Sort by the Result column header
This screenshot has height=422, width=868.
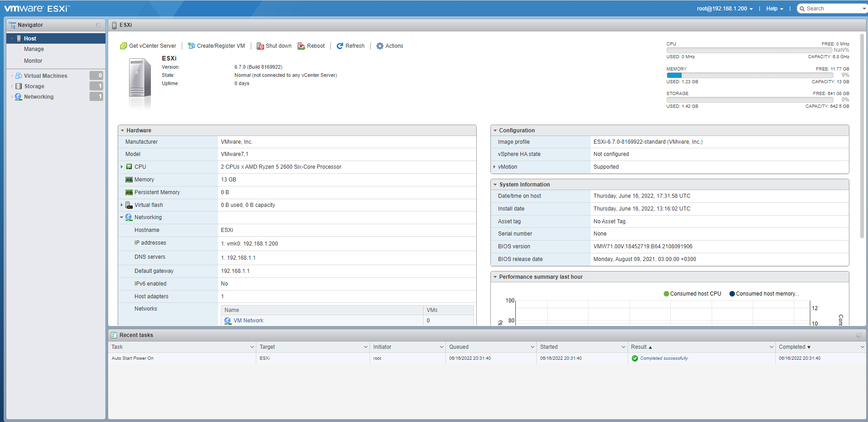click(701, 347)
